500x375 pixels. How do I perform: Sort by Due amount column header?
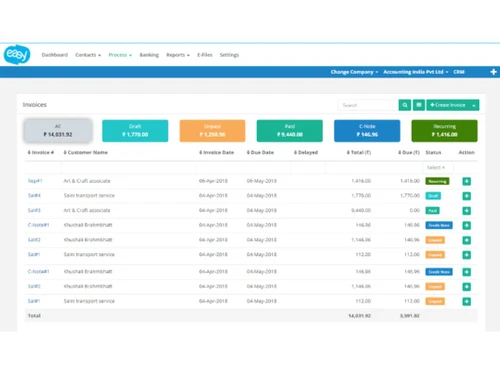click(x=409, y=152)
